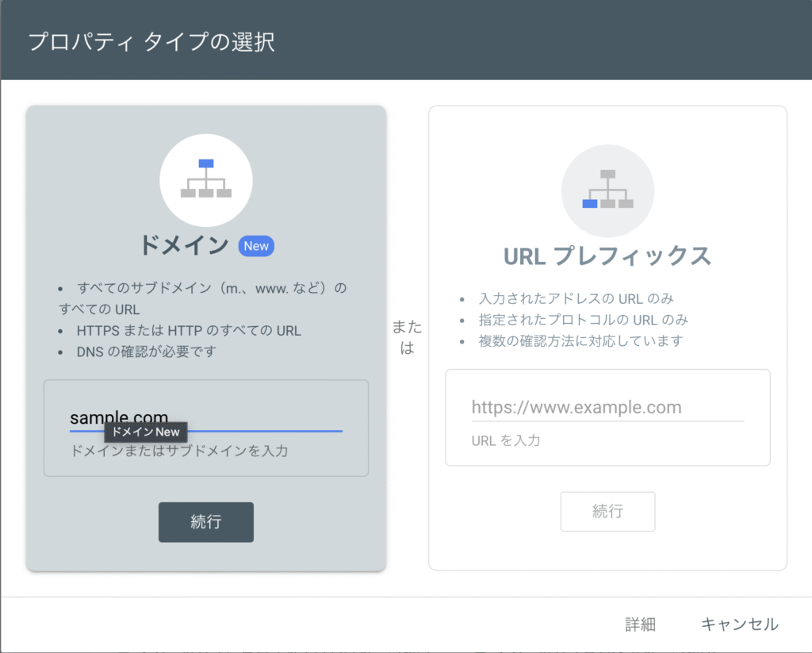Click the プロパティ タイプの選択 dialog title
This screenshot has height=653, width=812.
pyautogui.click(x=151, y=41)
